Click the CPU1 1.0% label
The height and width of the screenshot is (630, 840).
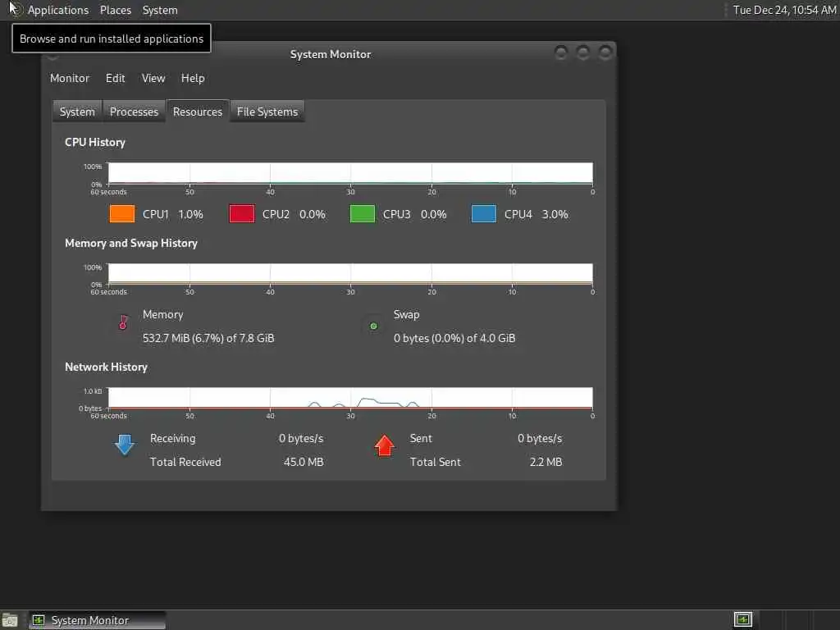pos(172,214)
